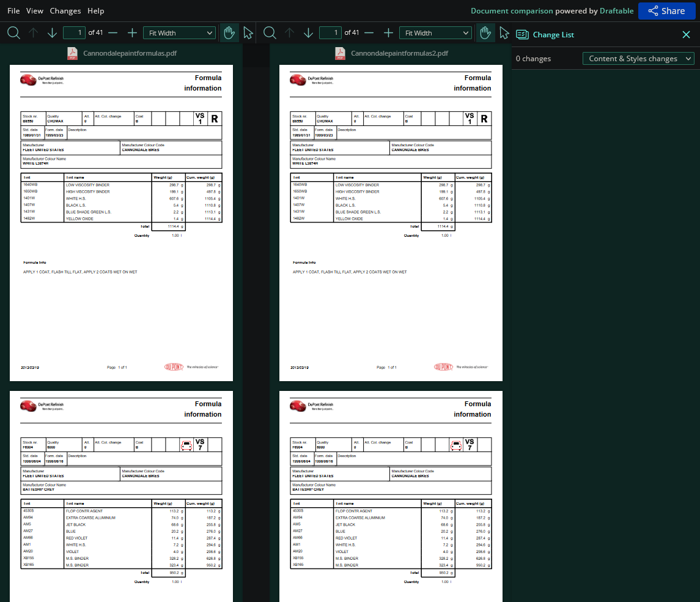Open the File menu
Viewport: 700px width, 602px height.
pyautogui.click(x=13, y=11)
